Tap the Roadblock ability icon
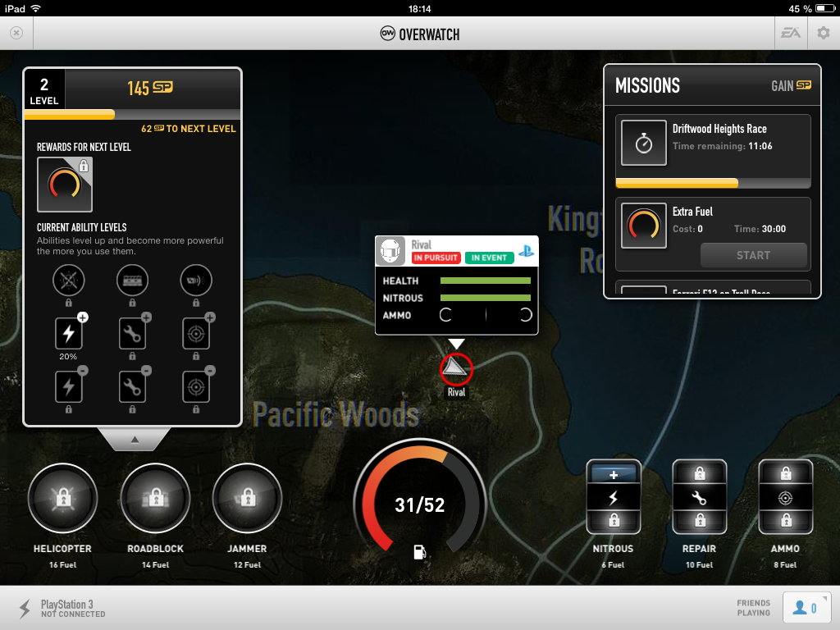This screenshot has width=840, height=630. point(155,499)
